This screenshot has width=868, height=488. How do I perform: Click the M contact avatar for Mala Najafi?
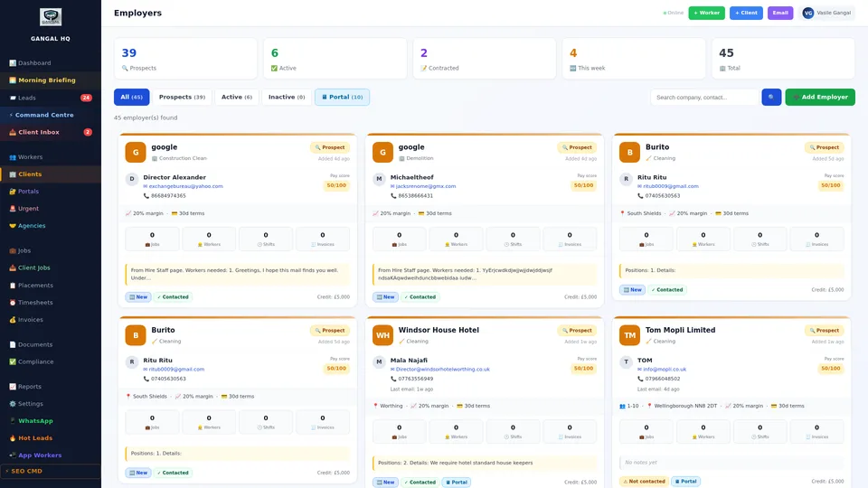point(379,361)
